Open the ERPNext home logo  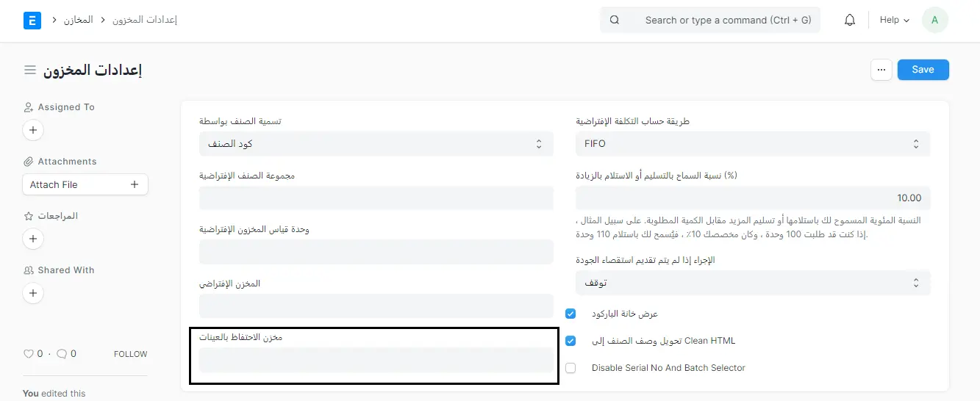click(32, 21)
